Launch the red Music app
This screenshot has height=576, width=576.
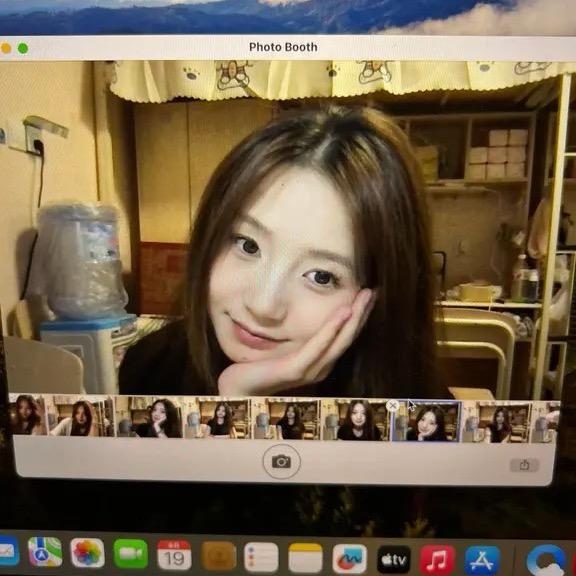click(x=437, y=560)
